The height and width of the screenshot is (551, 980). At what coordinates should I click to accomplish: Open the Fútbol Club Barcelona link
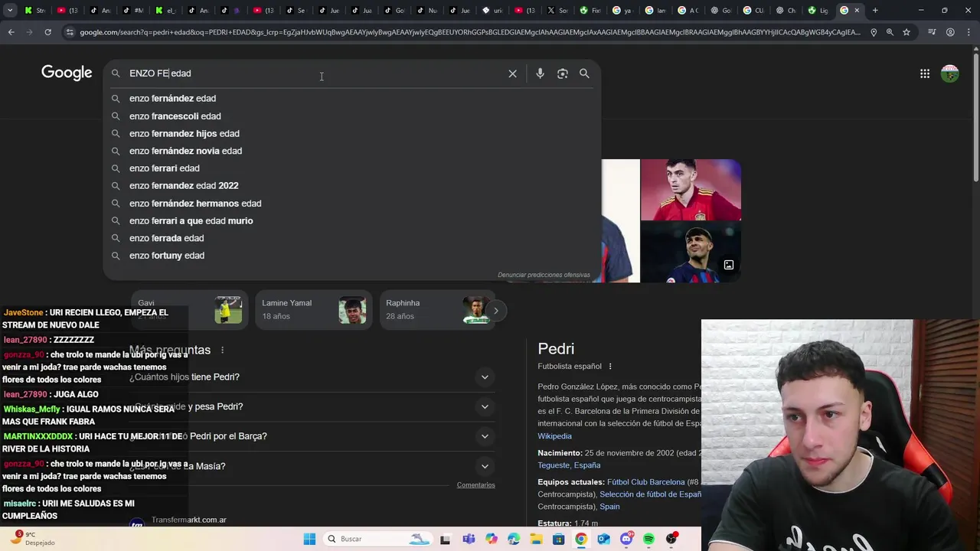[x=645, y=482]
